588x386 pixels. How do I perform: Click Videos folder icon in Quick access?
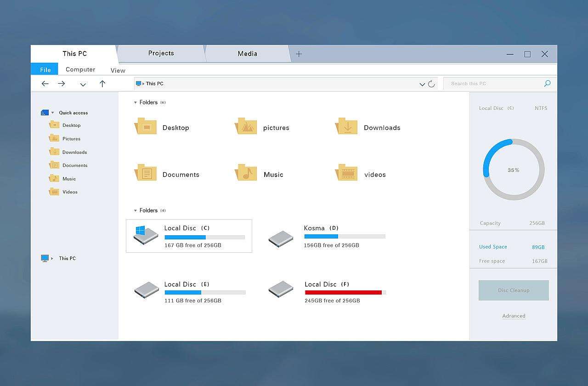point(54,192)
